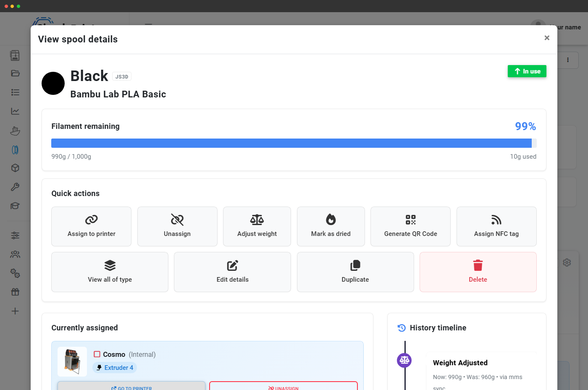Click Mark as dried
588x390 pixels.
click(x=331, y=226)
